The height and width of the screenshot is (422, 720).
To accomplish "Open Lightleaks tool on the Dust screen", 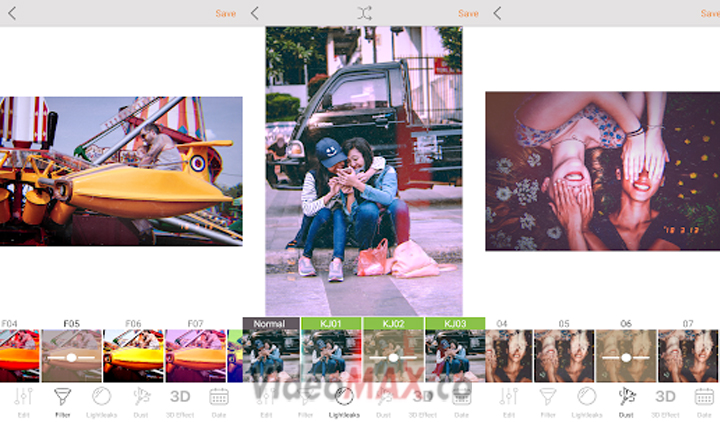I will click(587, 402).
